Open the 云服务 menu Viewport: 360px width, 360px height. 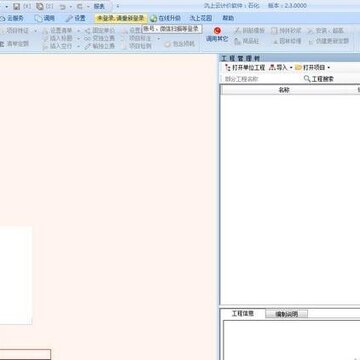click(12, 18)
